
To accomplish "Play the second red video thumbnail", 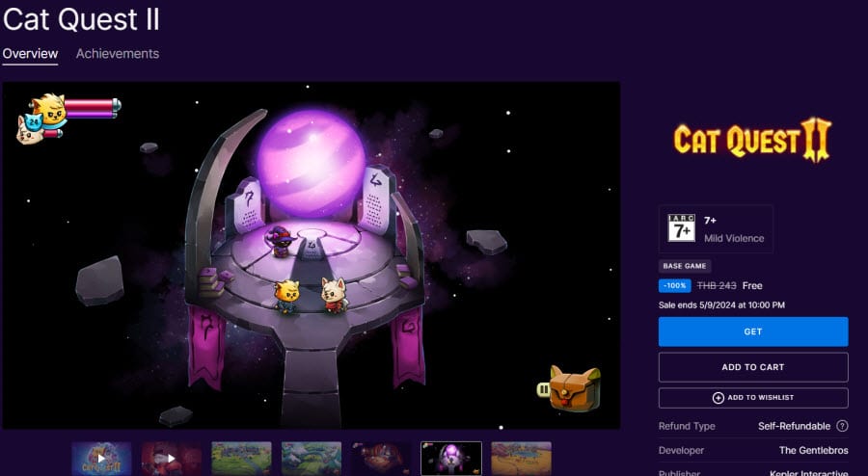I will (171, 459).
